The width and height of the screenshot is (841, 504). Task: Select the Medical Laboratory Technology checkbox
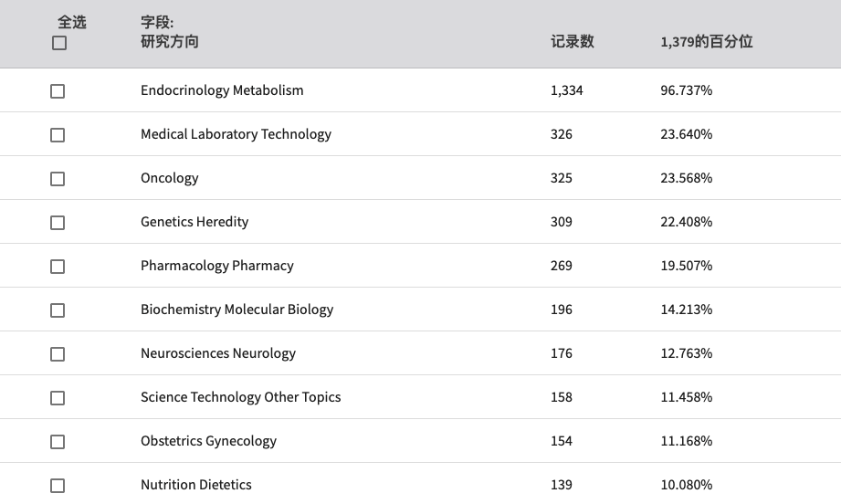[58, 135]
